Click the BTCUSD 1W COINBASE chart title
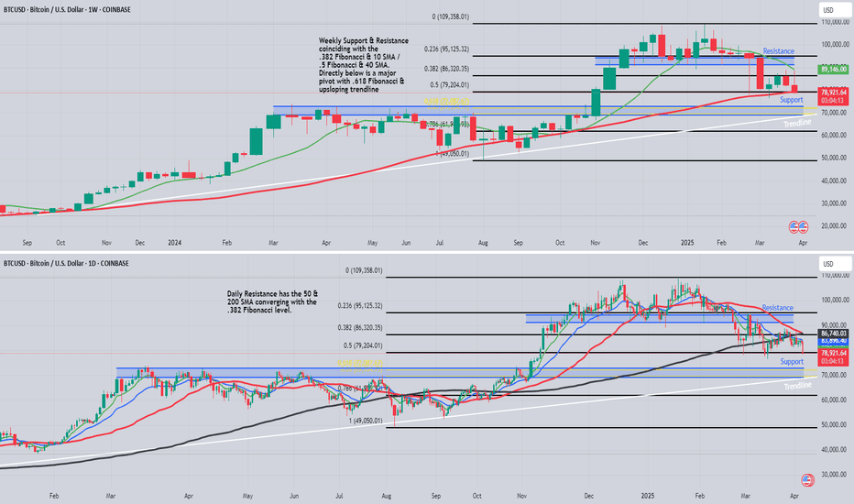Viewport: 854px width, 504px height. click(67, 10)
